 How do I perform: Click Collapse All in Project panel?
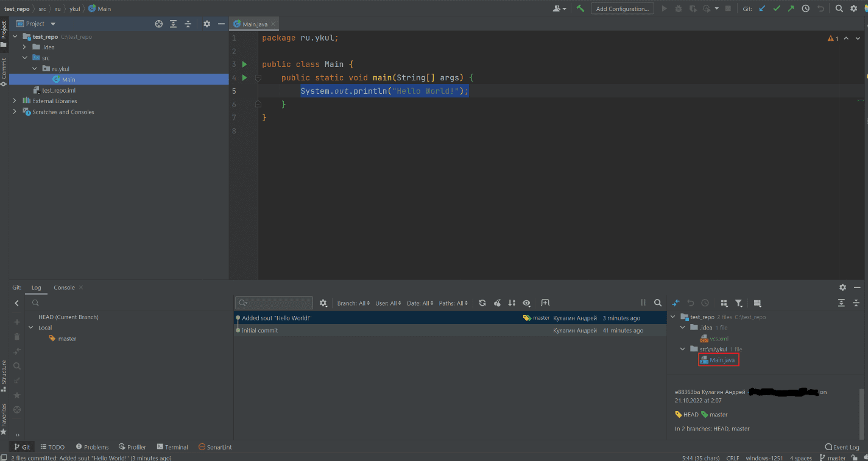(188, 24)
